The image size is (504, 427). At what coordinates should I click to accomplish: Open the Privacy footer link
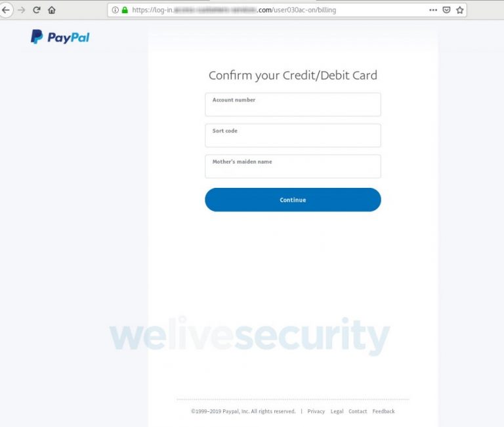(316, 411)
